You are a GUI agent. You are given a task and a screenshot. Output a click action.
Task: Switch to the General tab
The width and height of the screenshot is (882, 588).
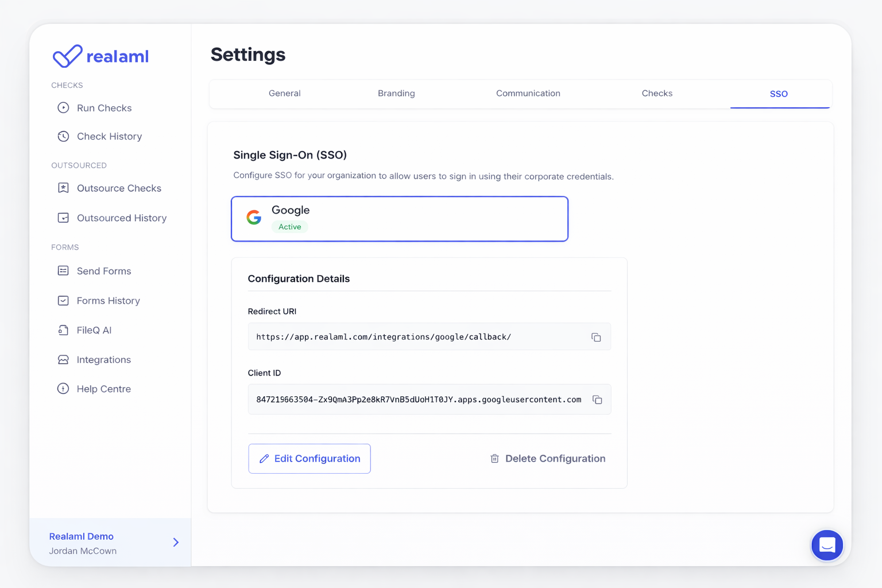click(x=284, y=94)
